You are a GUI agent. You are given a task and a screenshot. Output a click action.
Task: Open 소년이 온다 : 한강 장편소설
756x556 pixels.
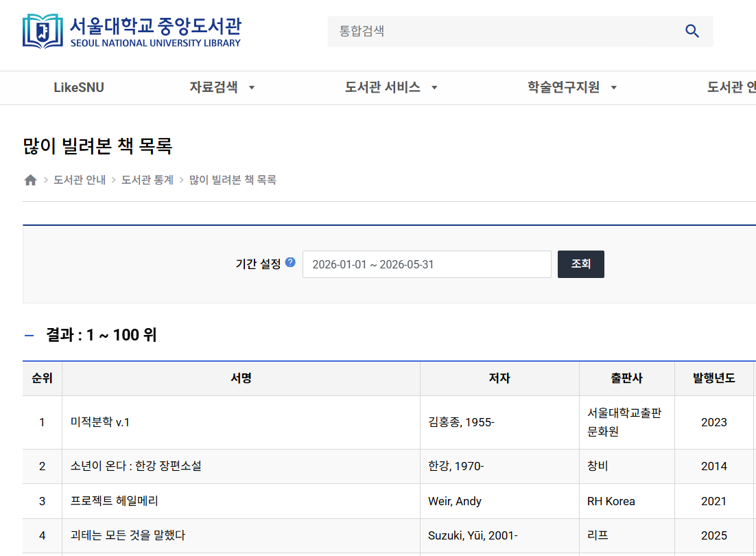point(136,466)
